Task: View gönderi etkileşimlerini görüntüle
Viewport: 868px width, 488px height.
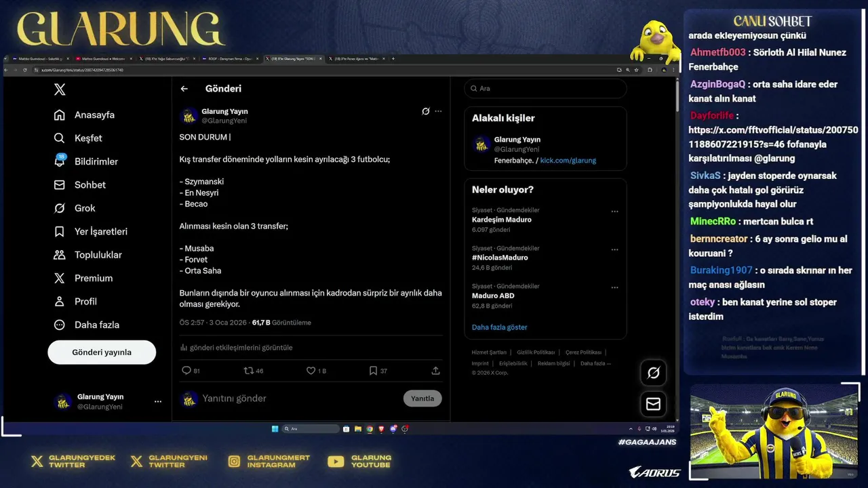Action: click(x=236, y=347)
